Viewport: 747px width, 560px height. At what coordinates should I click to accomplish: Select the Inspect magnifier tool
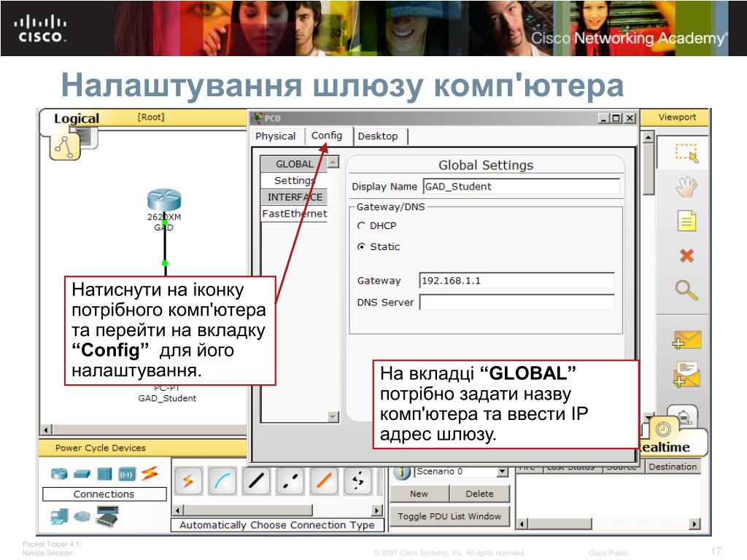pyautogui.click(x=686, y=289)
